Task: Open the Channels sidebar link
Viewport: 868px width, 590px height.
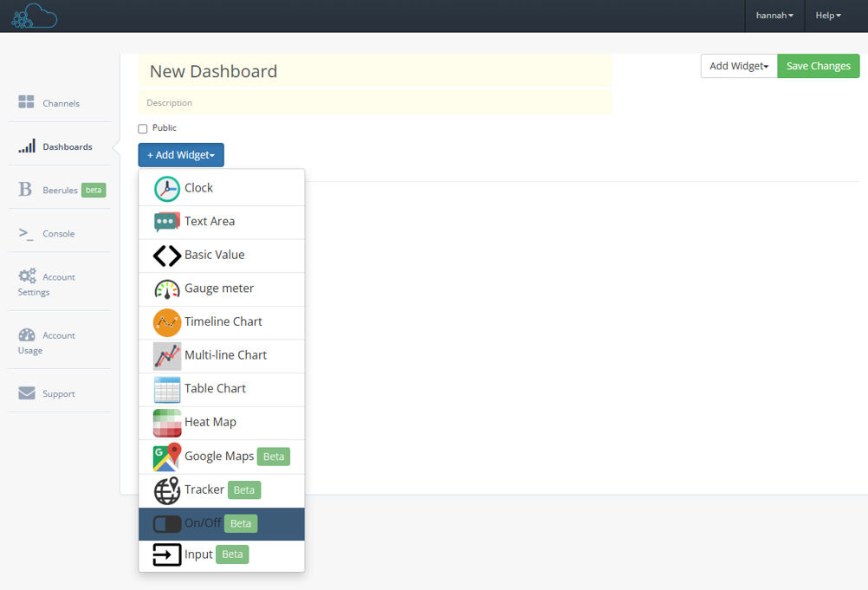Action: click(59, 102)
